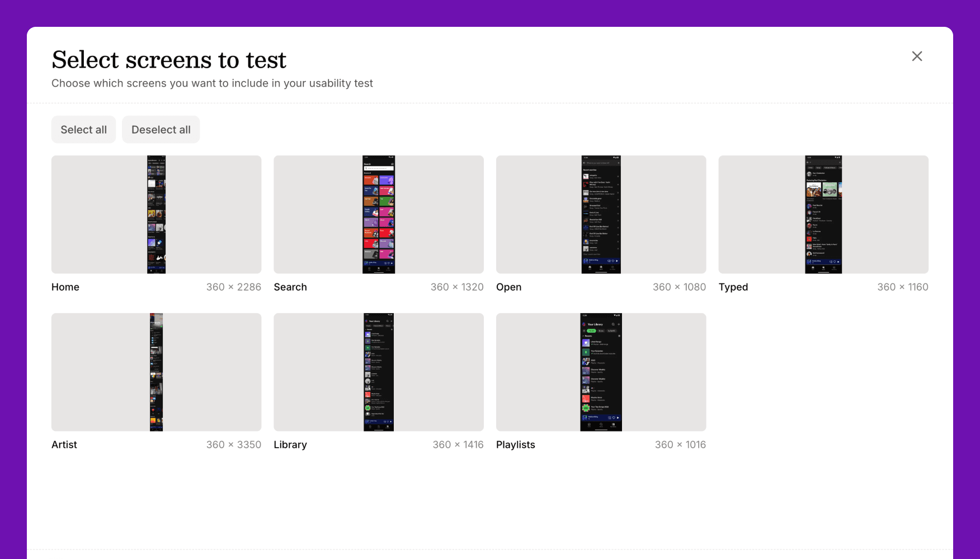Screen dimensions: 980x559
Task: Click the 360 × 1416 dimension text
Action: point(458,444)
